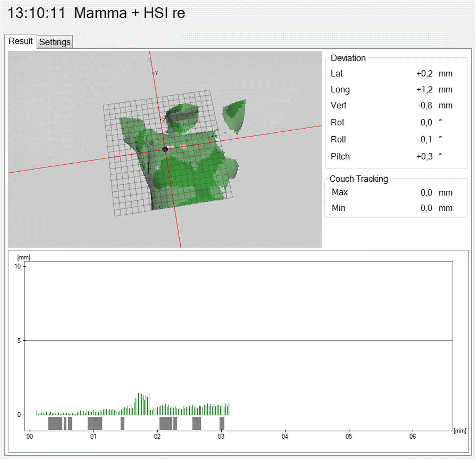Click the Vert deviation value -0,8
476x460 pixels.
(425, 105)
